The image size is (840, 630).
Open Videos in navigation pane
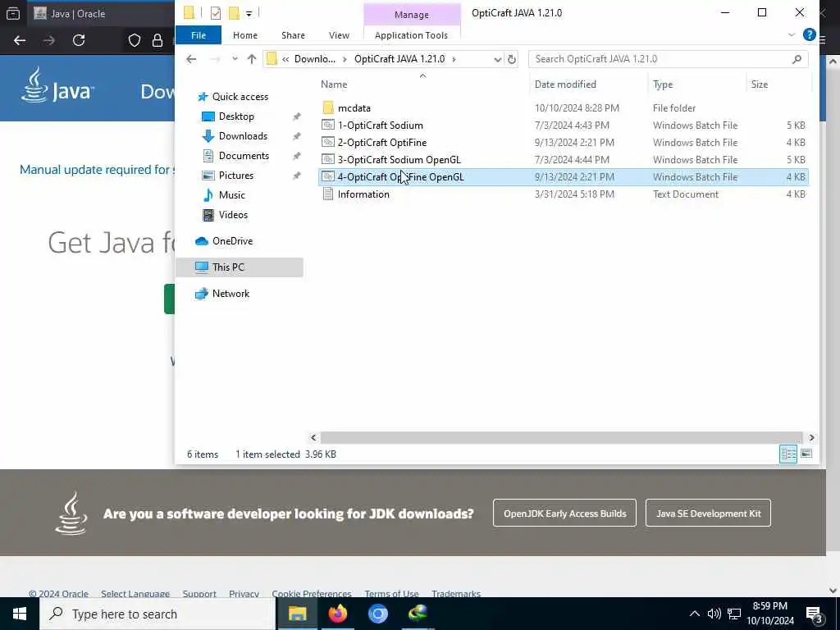coord(233,215)
